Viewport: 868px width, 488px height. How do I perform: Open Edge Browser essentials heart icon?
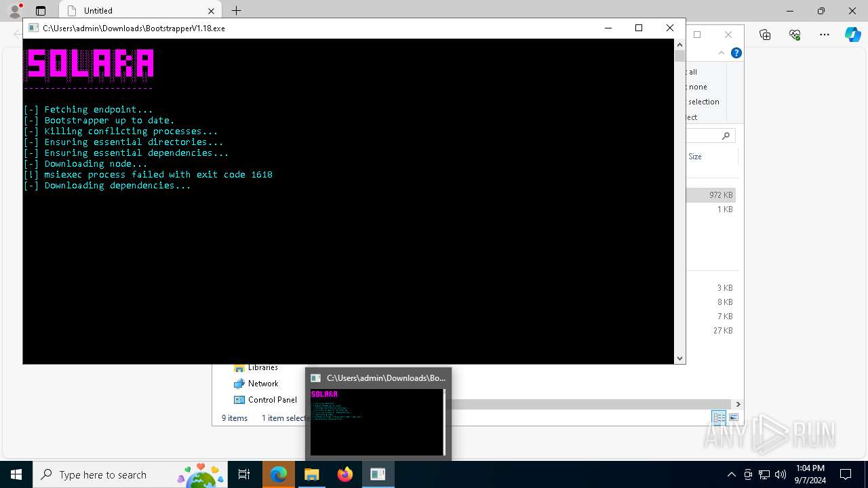click(795, 35)
